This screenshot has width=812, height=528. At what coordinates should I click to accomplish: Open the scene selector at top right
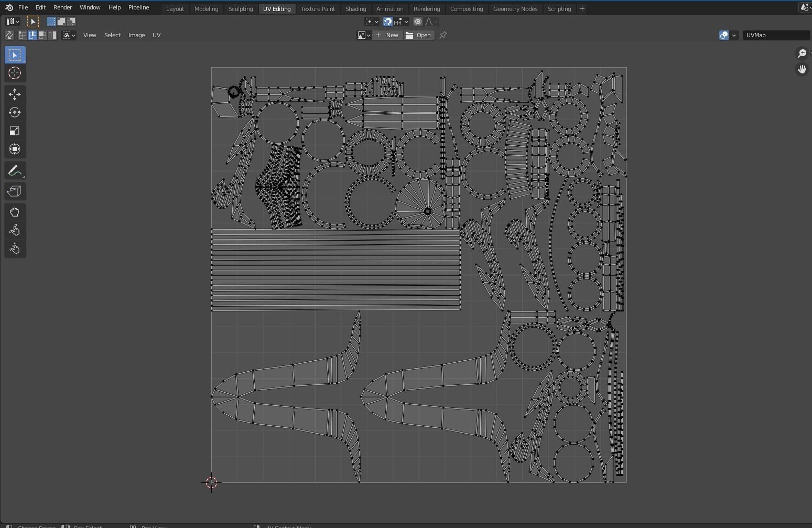click(806, 7)
